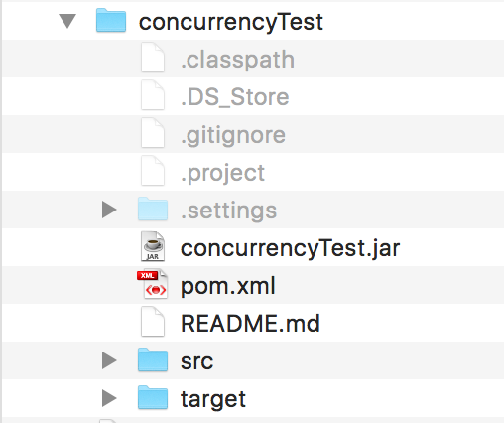Click the README.md blank document icon
504x423 pixels.
(x=153, y=322)
